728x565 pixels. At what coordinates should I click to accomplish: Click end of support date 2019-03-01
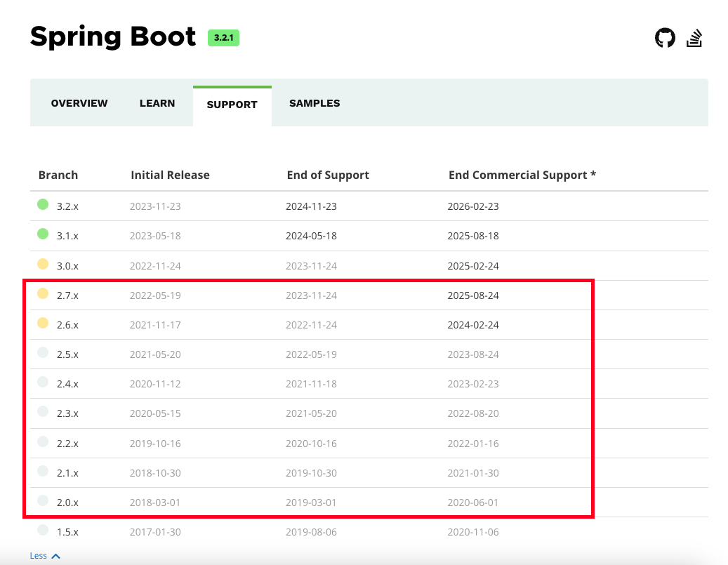coord(311,503)
